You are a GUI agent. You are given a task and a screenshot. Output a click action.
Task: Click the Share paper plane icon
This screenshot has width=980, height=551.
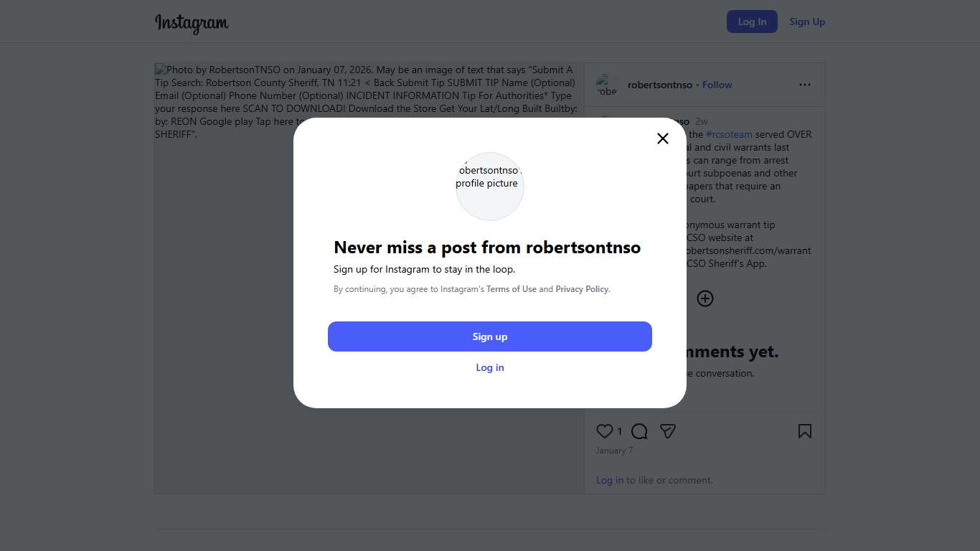[668, 431]
